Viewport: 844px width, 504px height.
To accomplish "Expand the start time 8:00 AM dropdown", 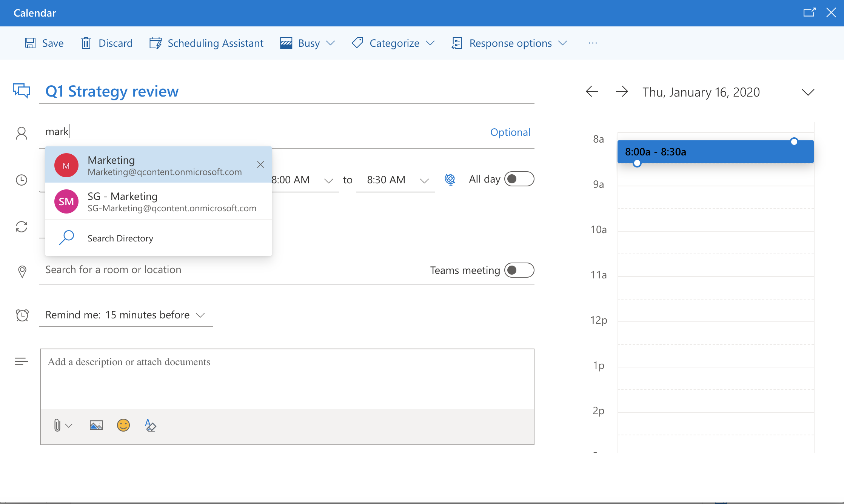I will tap(330, 180).
